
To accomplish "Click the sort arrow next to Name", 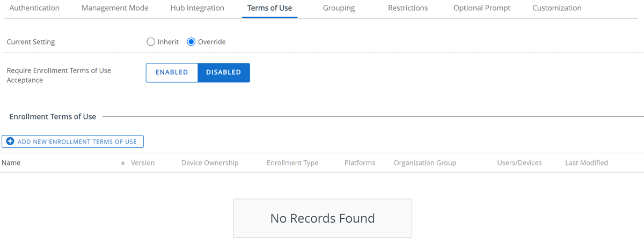I will (x=123, y=163).
